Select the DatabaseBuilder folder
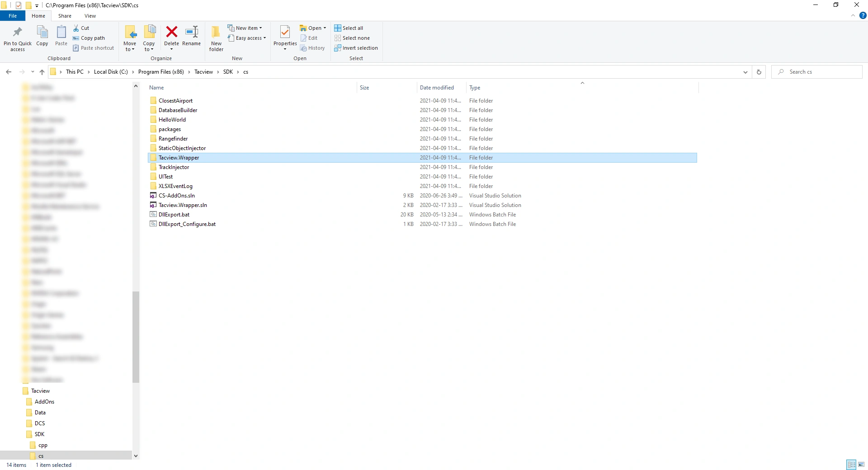 pyautogui.click(x=178, y=110)
